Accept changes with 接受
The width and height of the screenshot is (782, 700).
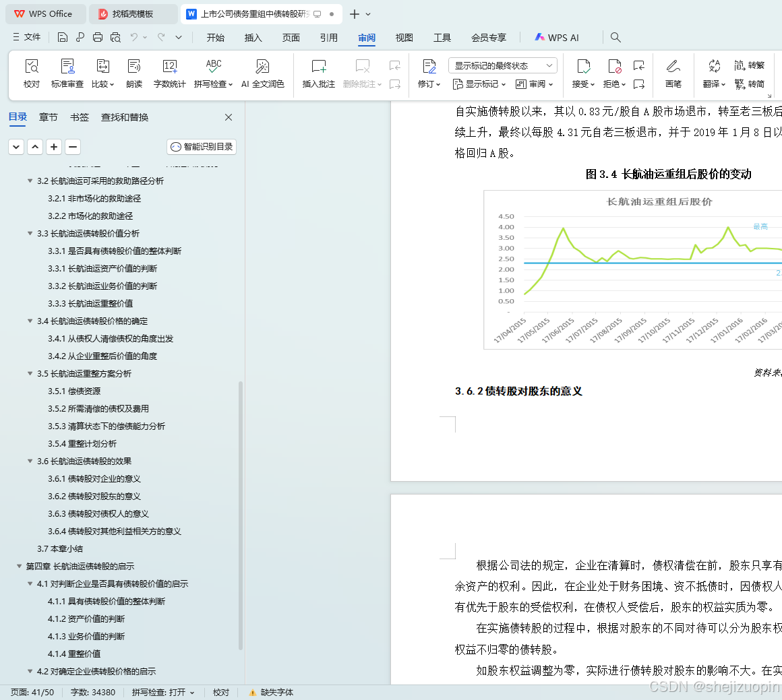[583, 73]
